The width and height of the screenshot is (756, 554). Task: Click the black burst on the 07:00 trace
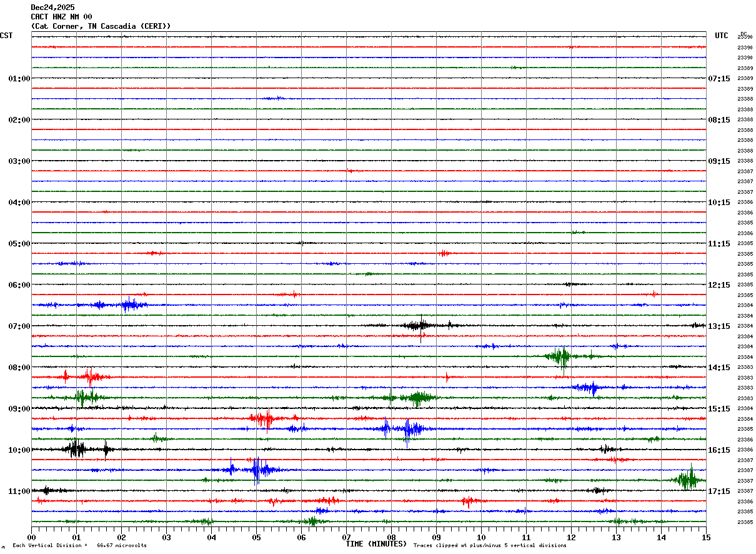pyautogui.click(x=417, y=325)
